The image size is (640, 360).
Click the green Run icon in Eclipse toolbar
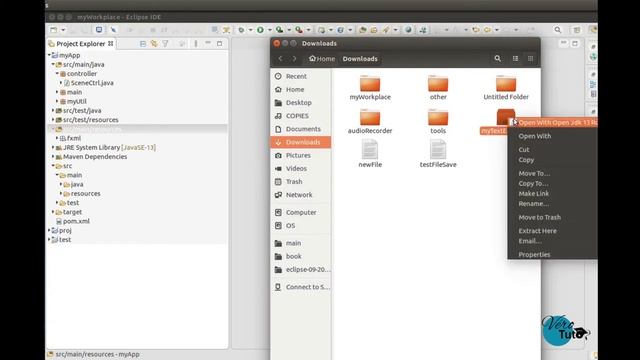click(260, 30)
